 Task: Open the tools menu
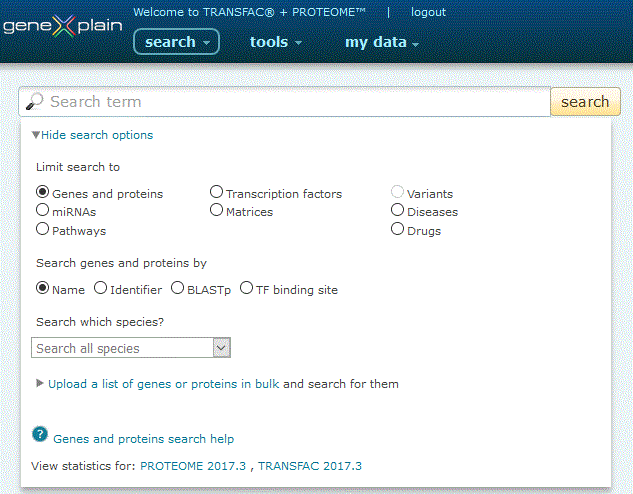276,42
